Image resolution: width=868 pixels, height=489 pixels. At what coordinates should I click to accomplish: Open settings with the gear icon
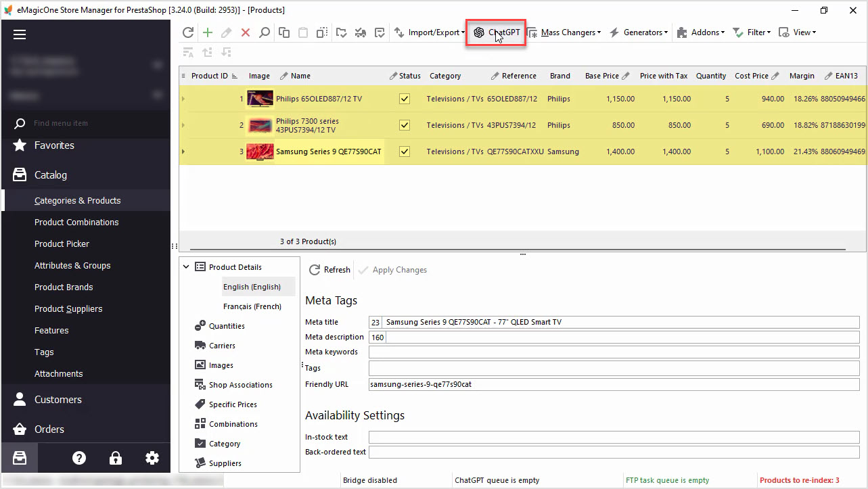tap(152, 458)
